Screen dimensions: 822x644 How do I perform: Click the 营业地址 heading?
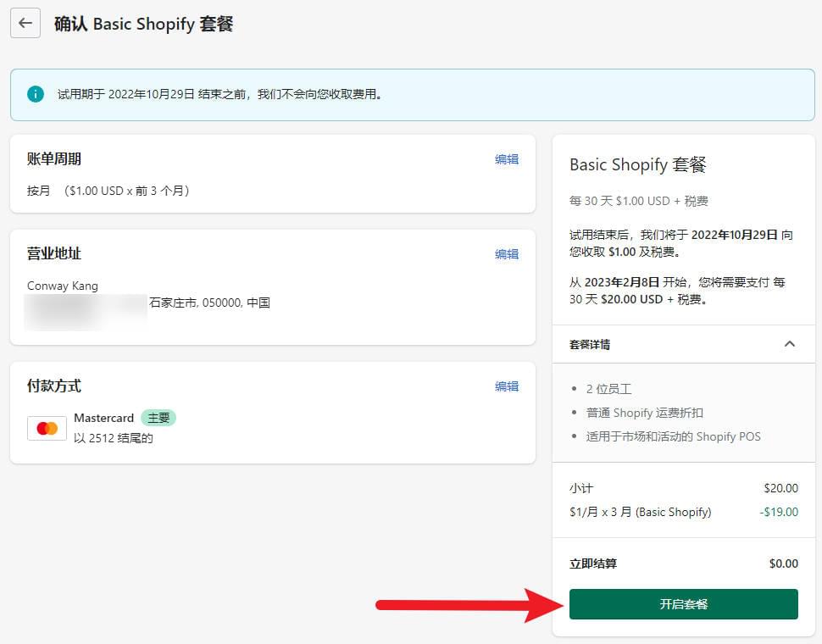tap(54, 253)
